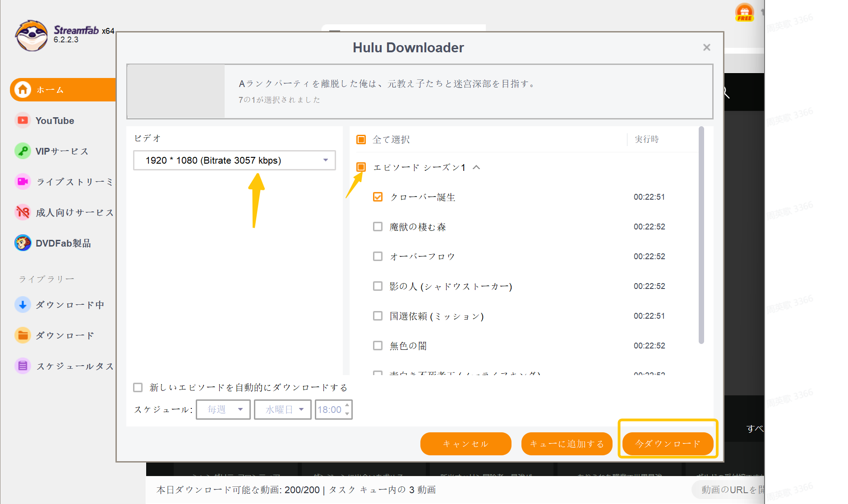848x504 pixels.
Task: Click the DVDFab製品 icon
Action: pyautogui.click(x=23, y=243)
